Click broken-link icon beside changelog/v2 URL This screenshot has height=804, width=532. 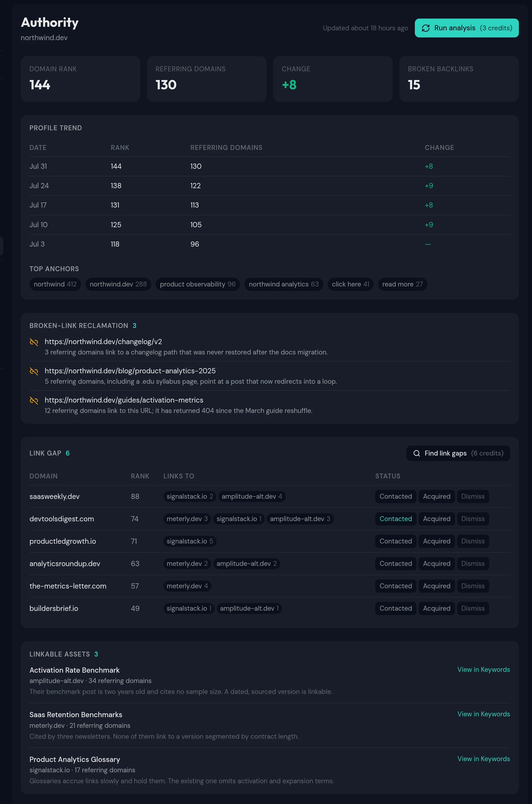click(x=34, y=342)
